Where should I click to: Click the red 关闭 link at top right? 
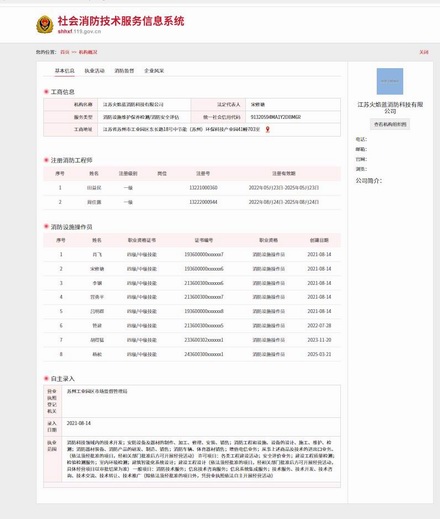click(424, 52)
